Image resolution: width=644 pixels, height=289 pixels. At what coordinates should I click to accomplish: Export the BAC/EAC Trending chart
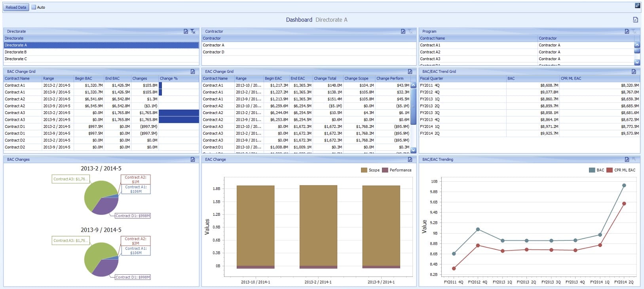coord(627,160)
